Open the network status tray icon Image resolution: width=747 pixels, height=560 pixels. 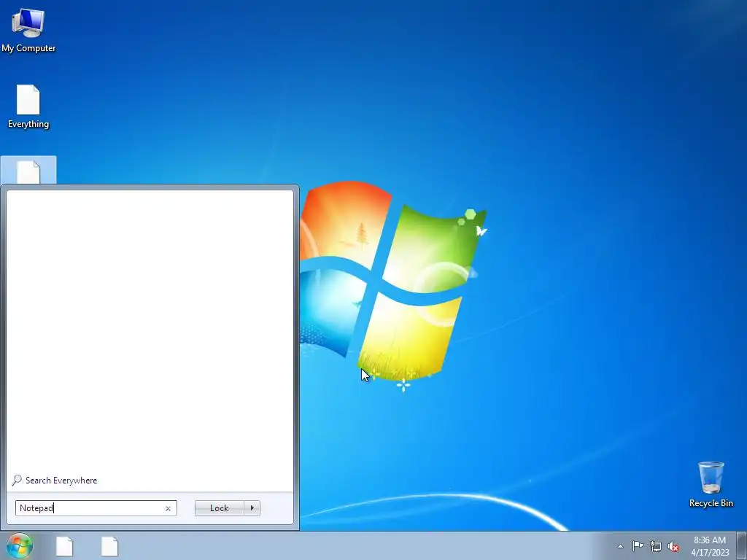pyautogui.click(x=656, y=546)
